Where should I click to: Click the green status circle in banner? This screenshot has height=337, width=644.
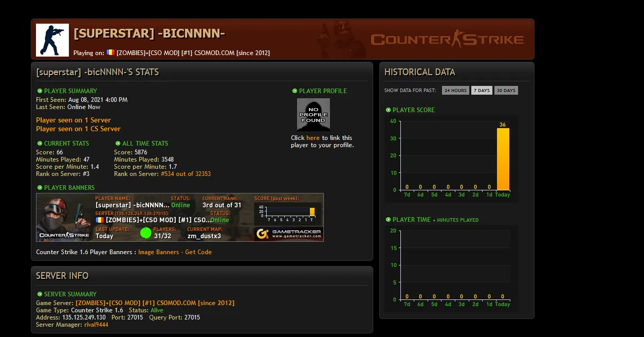[x=146, y=233]
